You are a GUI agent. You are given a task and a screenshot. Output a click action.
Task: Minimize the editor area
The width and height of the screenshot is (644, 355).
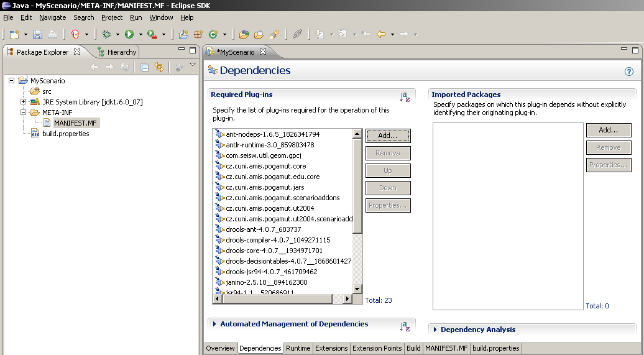tap(624, 49)
